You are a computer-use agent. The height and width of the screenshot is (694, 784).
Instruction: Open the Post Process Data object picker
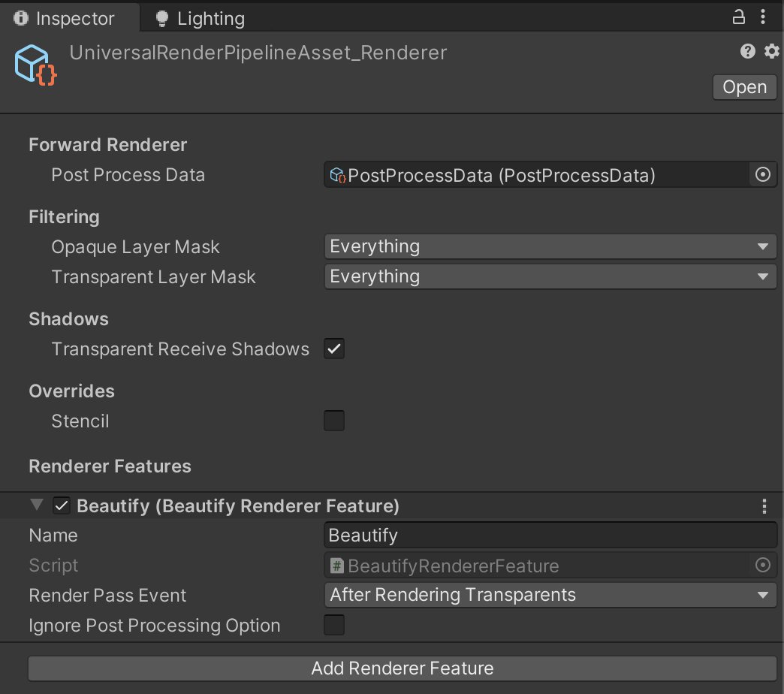762,174
